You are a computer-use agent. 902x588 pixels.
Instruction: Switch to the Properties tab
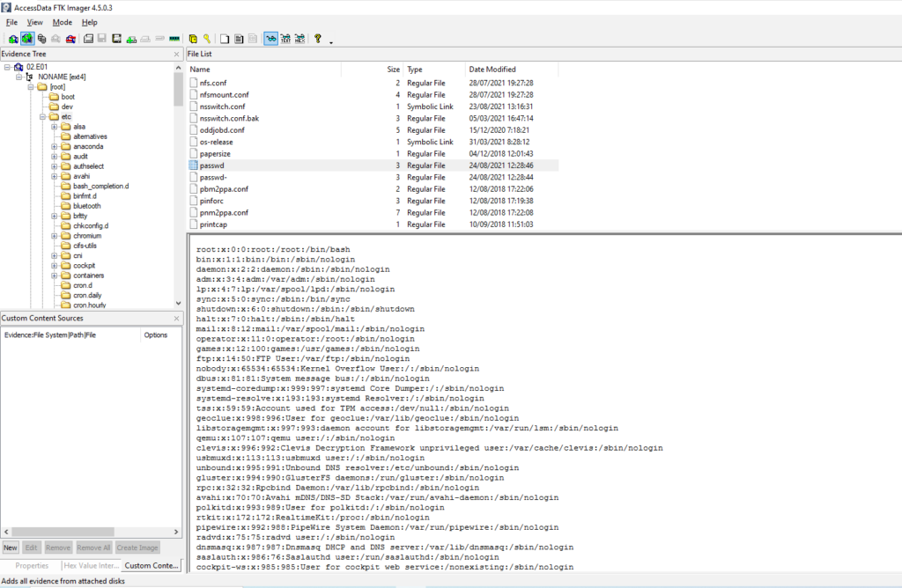click(x=31, y=564)
